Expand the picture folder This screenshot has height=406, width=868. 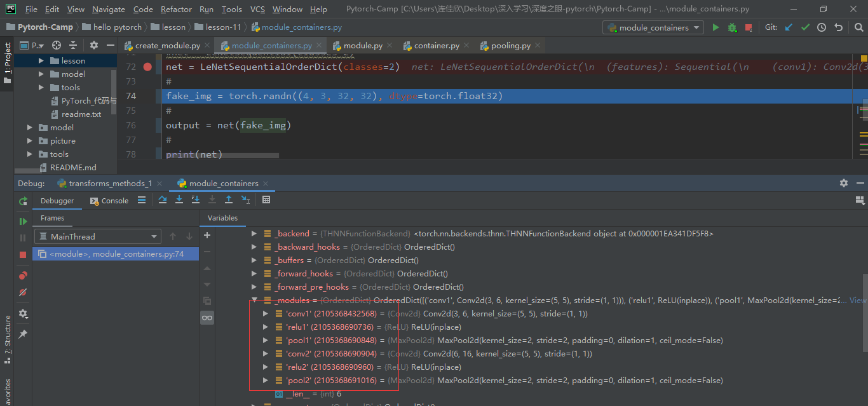pyautogui.click(x=30, y=141)
